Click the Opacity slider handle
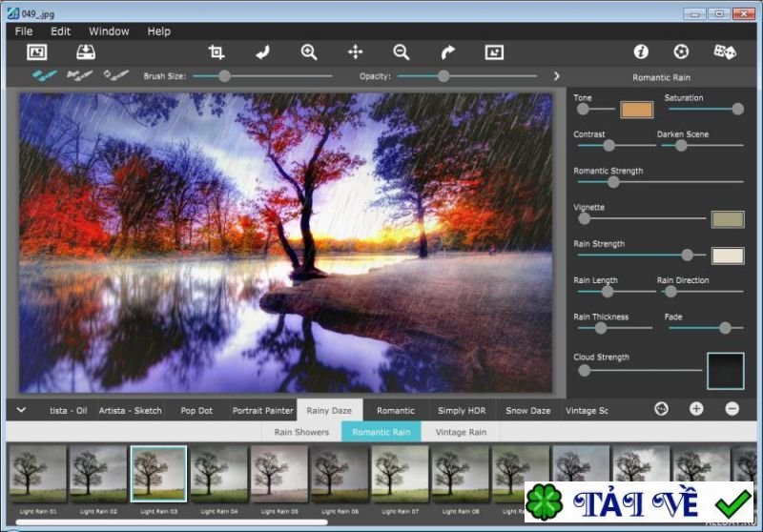The width and height of the screenshot is (763, 532). (443, 76)
